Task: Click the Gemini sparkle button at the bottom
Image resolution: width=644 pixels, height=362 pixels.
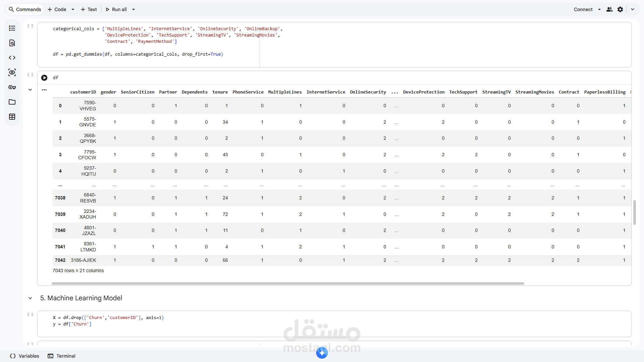Action: coord(322,352)
